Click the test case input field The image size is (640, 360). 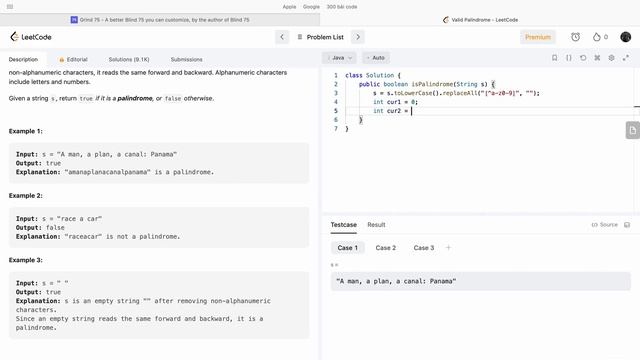tap(480, 281)
